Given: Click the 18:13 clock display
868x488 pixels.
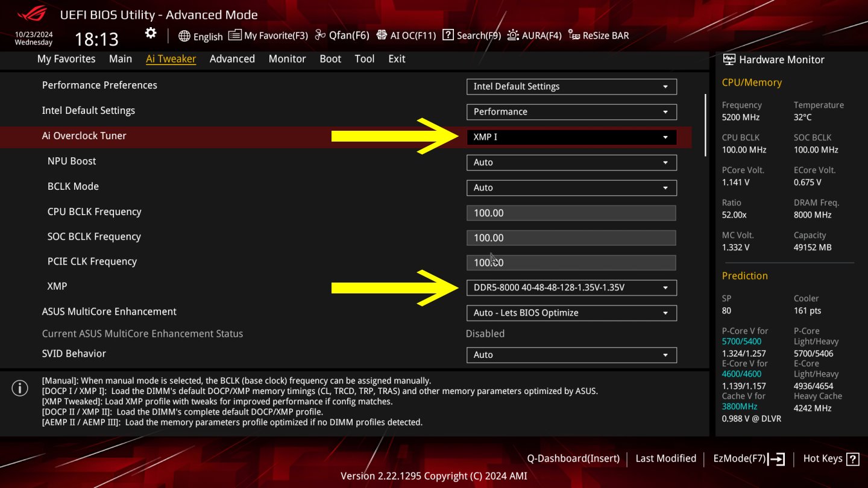Looking at the screenshot, I should click(x=96, y=40).
